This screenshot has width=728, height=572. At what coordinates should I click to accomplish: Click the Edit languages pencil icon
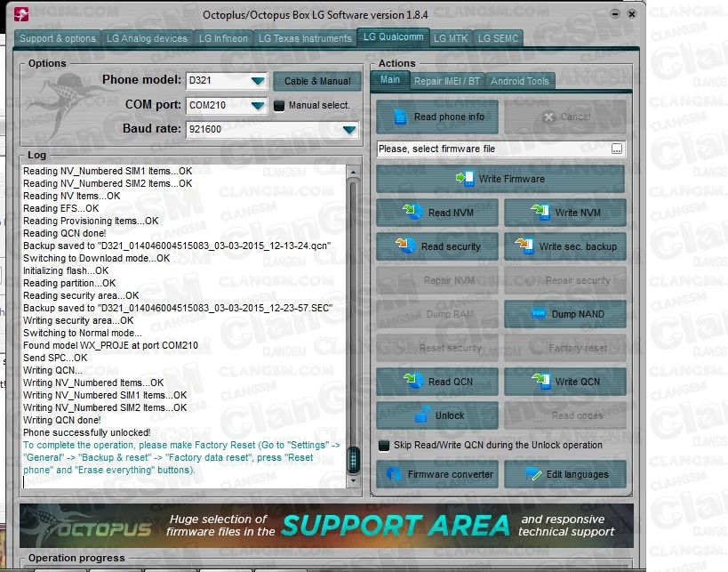[534, 474]
